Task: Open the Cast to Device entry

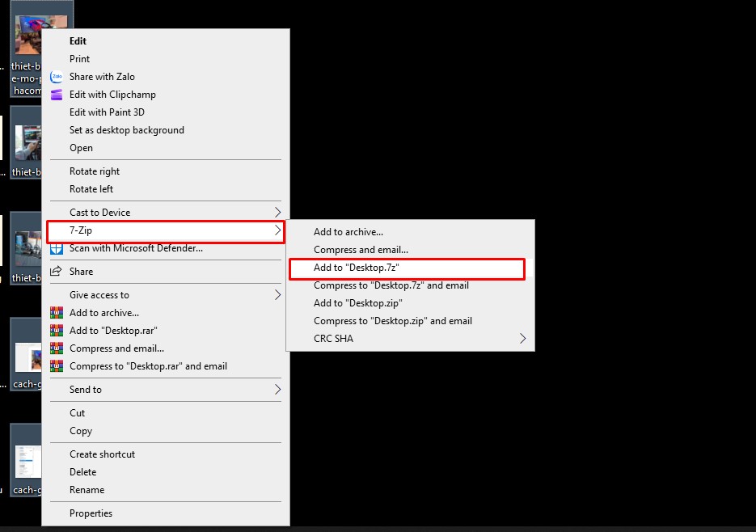Action: point(166,212)
